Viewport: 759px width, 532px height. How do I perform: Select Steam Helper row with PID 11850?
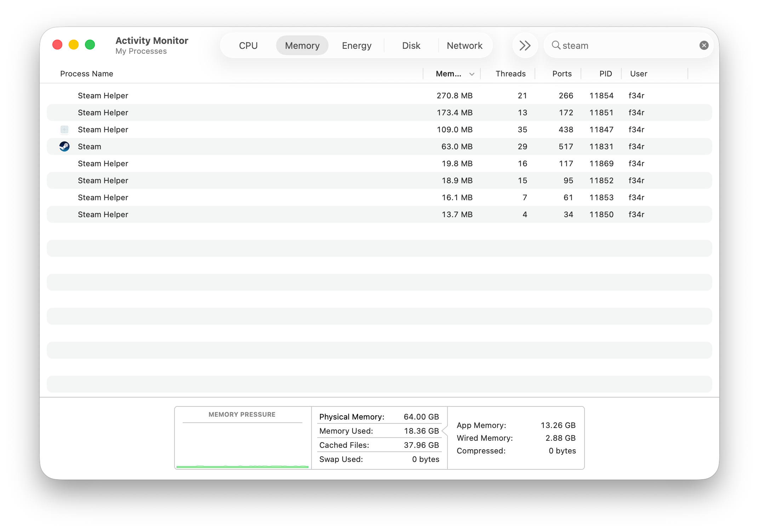click(379, 214)
